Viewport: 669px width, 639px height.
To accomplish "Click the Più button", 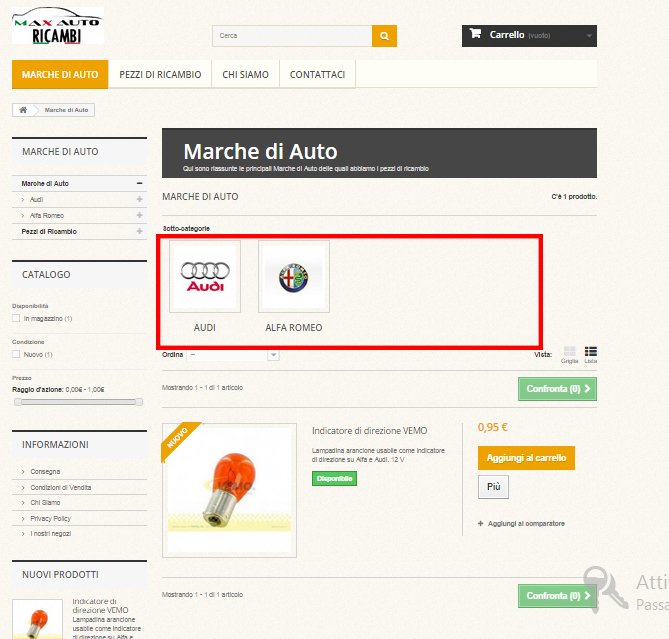I will [x=493, y=487].
